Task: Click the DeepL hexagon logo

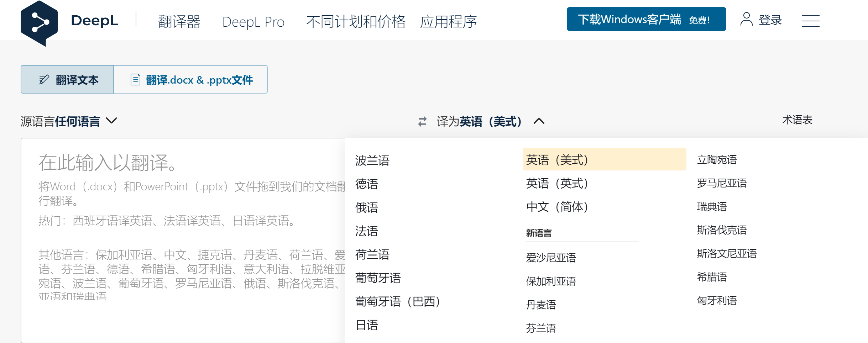Action: pyautogui.click(x=39, y=21)
